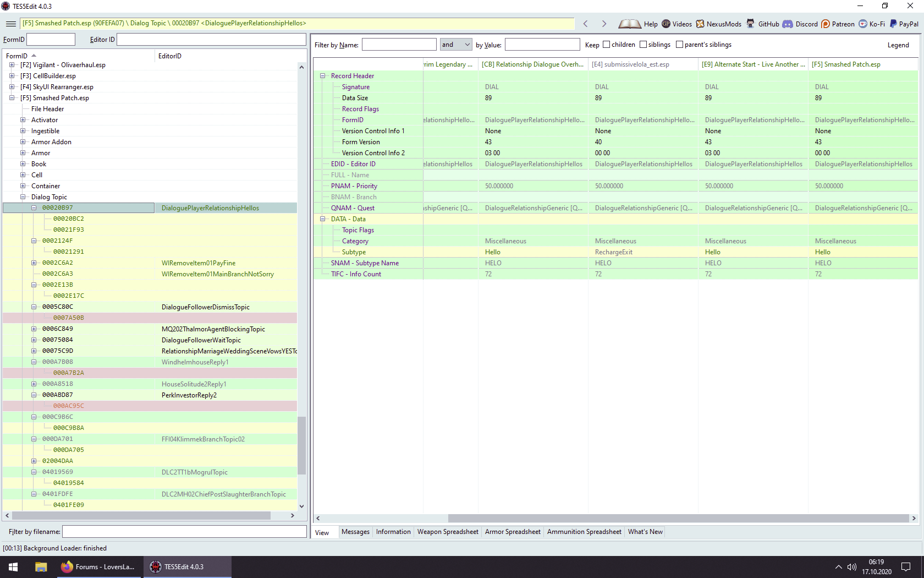The height and width of the screenshot is (578, 924).
Task: Select the File Header node
Action: (47, 109)
